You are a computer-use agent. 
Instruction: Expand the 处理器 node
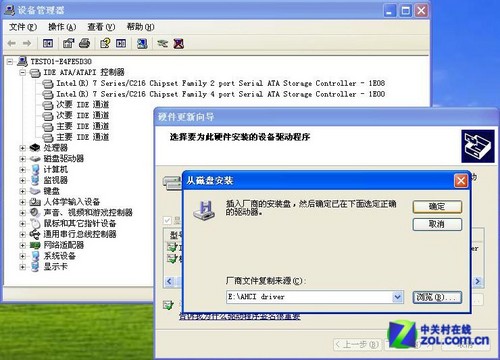[x=22, y=148]
